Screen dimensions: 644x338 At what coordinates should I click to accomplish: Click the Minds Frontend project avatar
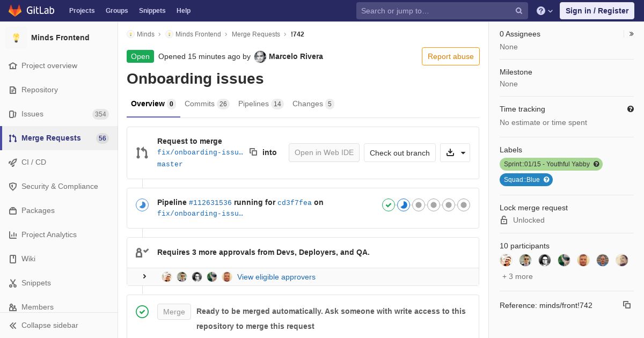coord(16,38)
